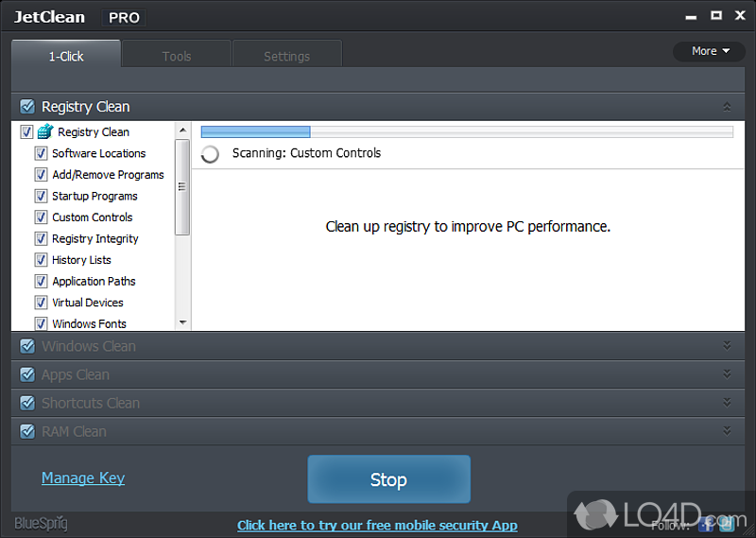
Task: Click the PRO edition badge
Action: pos(124,18)
